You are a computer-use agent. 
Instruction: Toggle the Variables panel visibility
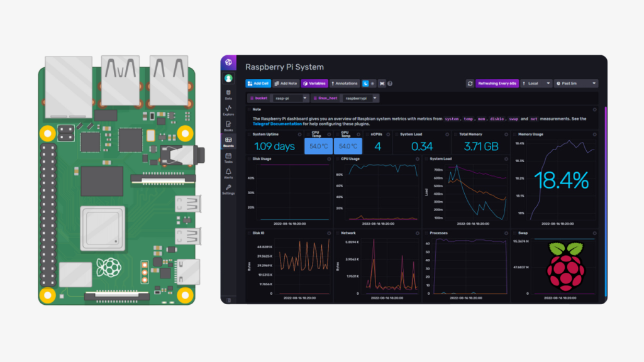coord(315,83)
